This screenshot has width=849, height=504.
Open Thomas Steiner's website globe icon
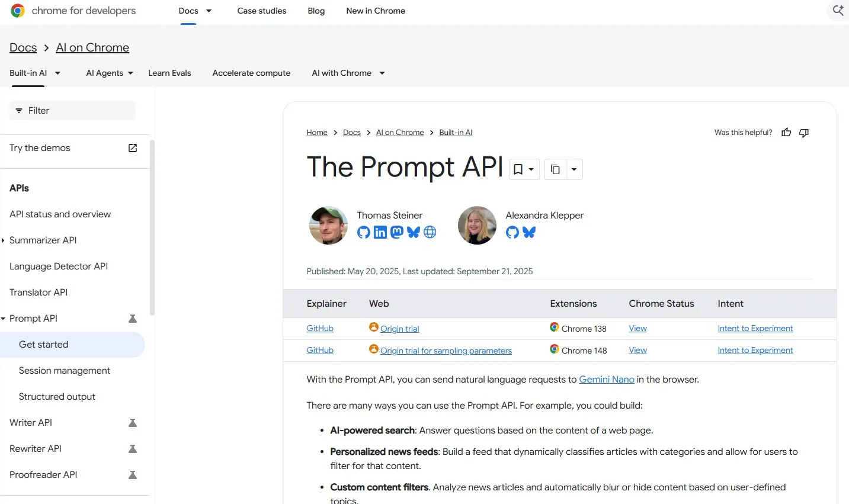tap(430, 232)
